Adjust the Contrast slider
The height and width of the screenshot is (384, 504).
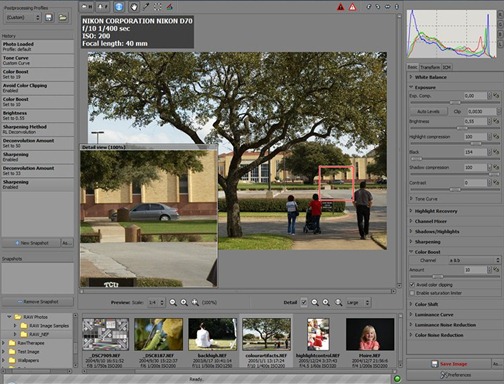455,189
